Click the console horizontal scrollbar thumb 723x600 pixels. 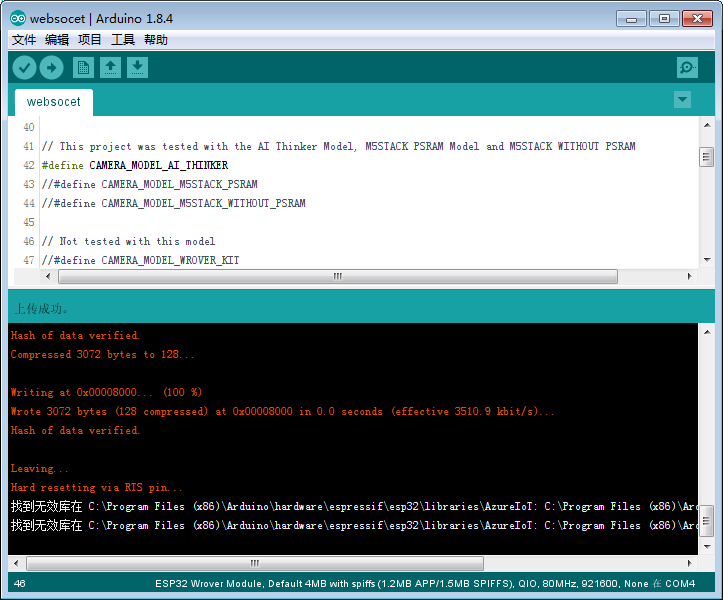click(255, 563)
